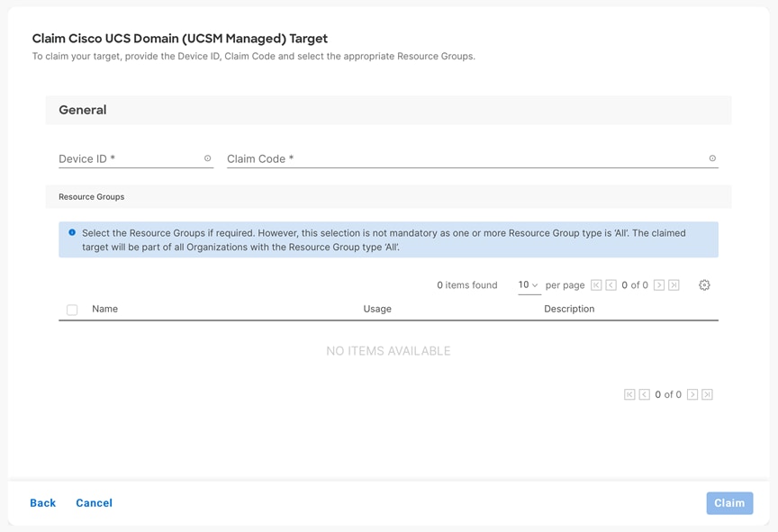Click the Resource Groups section label
778x532 pixels.
(x=91, y=197)
